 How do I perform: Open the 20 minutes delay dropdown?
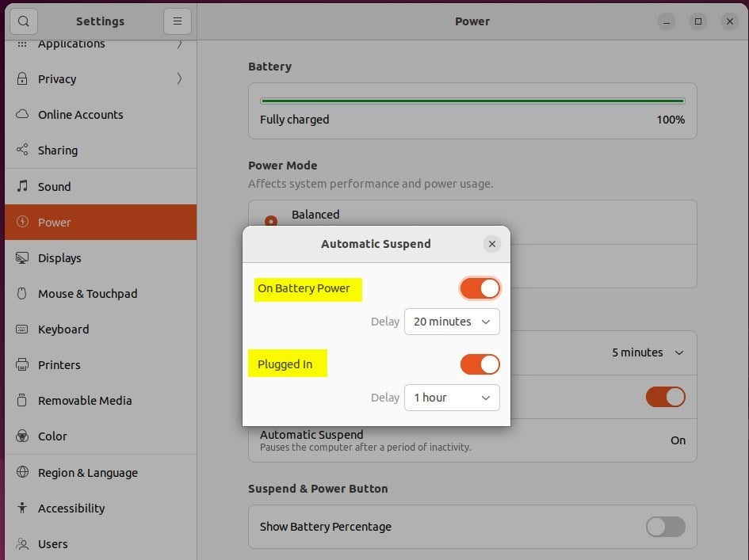452,322
